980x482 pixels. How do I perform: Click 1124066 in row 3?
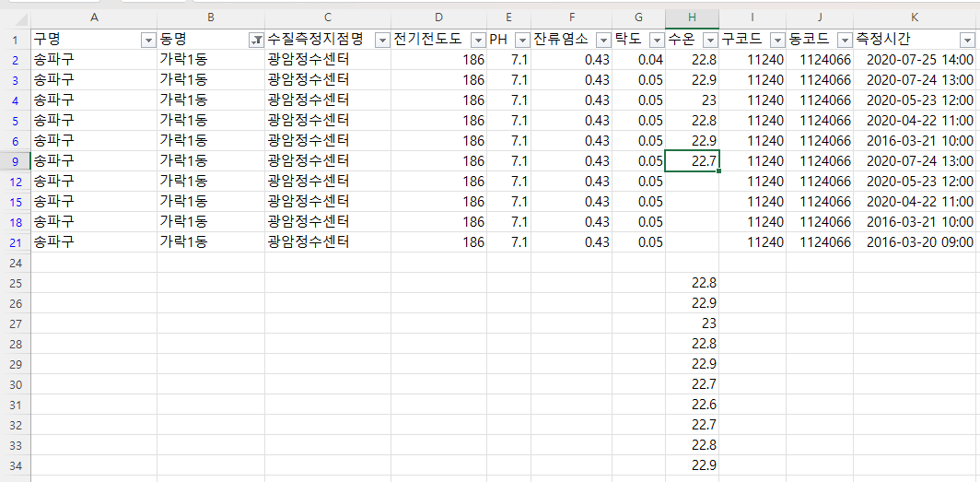coord(820,81)
